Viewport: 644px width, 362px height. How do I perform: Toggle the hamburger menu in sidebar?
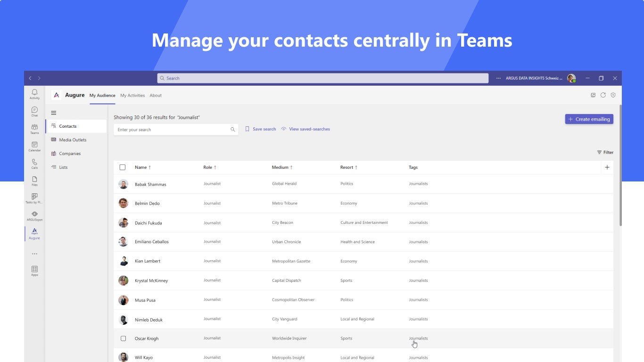(x=54, y=113)
